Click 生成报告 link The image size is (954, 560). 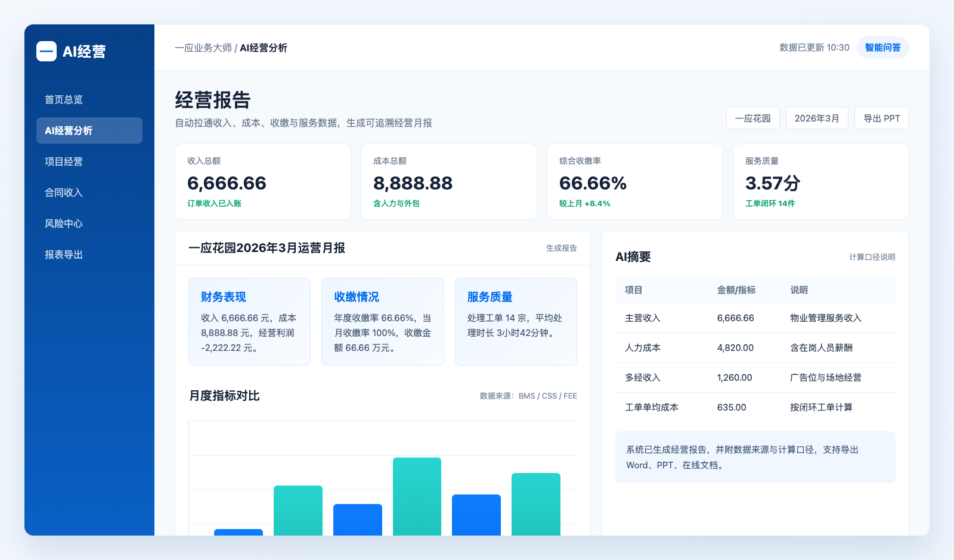point(561,248)
